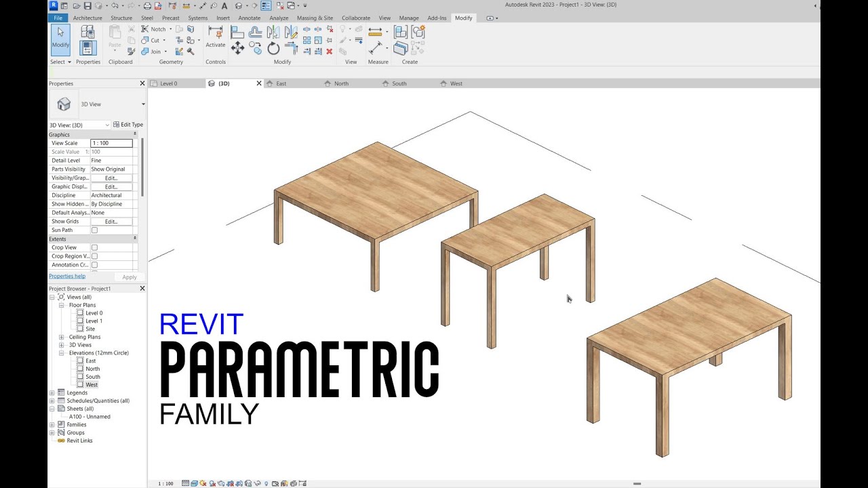Click the Properties panel vertical scrollbar
The width and height of the screenshot is (868, 488).
click(142, 167)
